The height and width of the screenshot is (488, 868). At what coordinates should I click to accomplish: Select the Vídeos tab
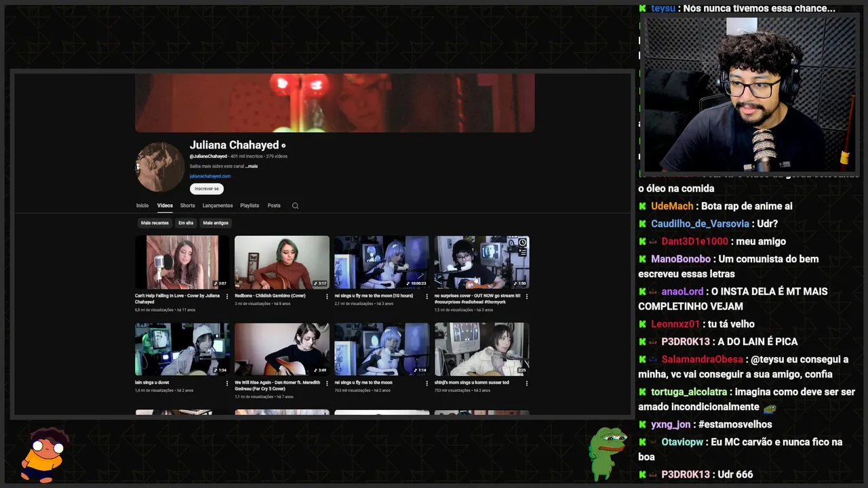(165, 205)
